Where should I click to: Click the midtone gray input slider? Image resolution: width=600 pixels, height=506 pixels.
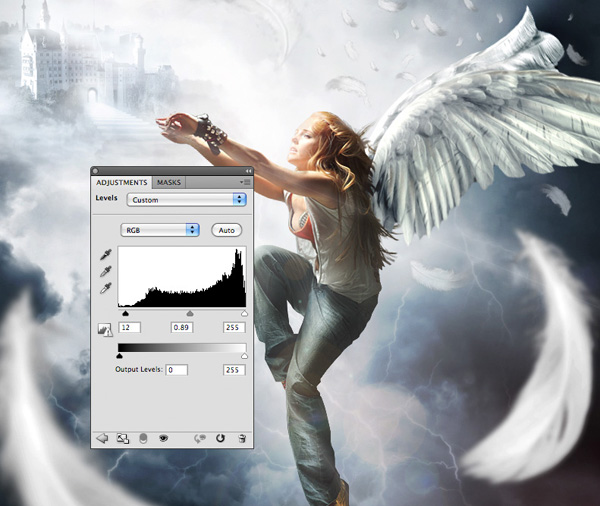pyautogui.click(x=190, y=313)
